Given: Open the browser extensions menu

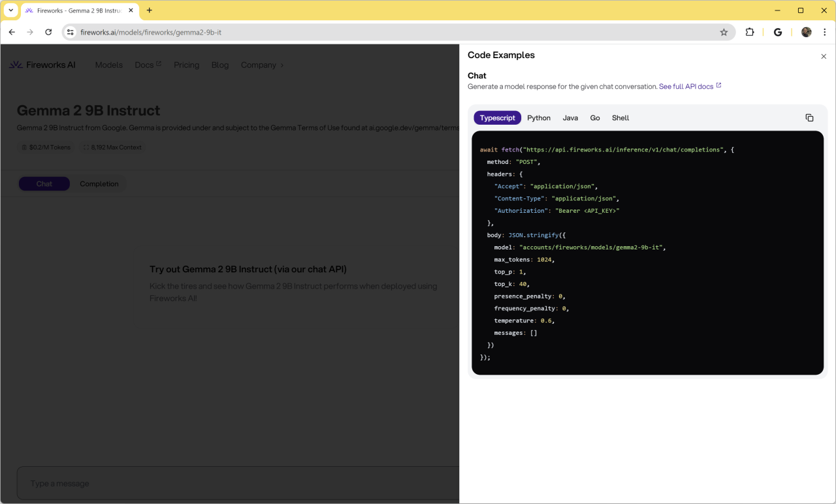Looking at the screenshot, I should coord(750,32).
